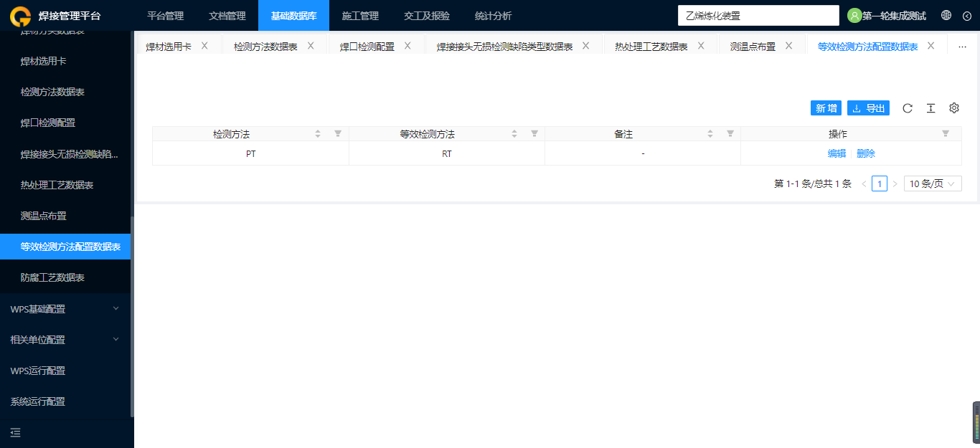Click the 焊接管理平台 logo icon
This screenshot has height=448, width=980.
coord(21,16)
